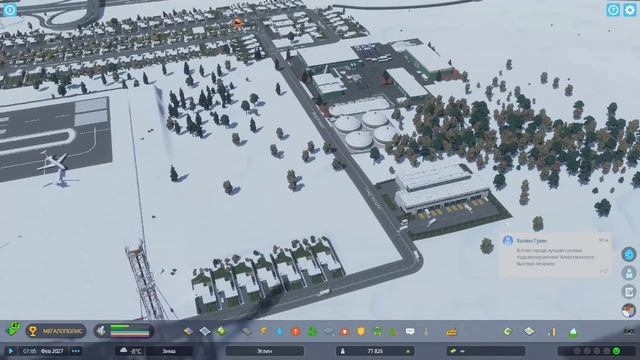Click the fire alert icon over building

[x=237, y=22]
